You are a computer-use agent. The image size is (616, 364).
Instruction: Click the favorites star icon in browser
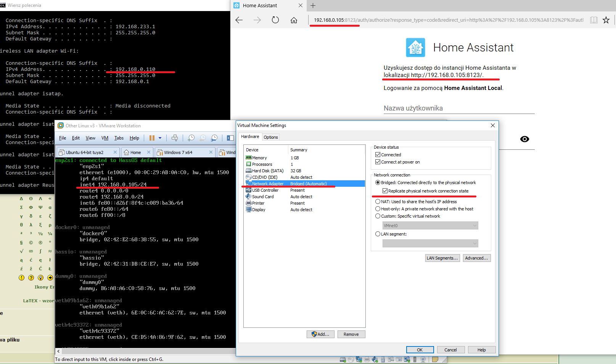pos(606,20)
